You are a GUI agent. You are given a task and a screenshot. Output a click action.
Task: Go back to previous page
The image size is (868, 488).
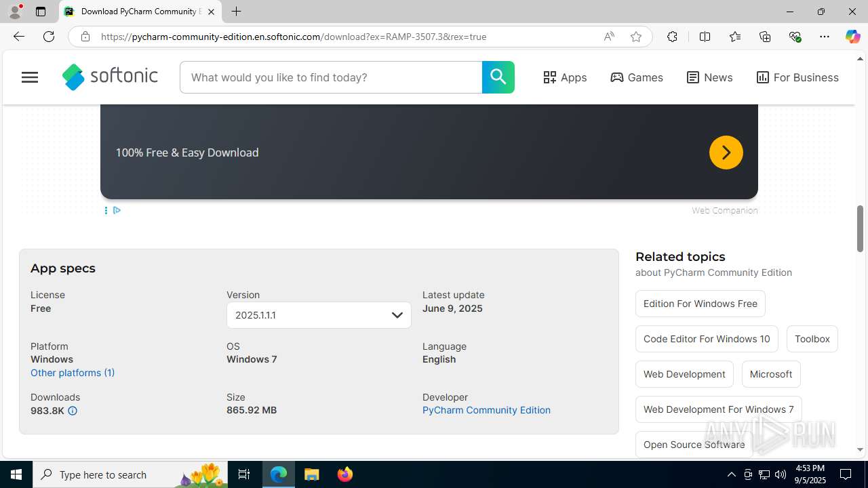pyautogui.click(x=19, y=37)
